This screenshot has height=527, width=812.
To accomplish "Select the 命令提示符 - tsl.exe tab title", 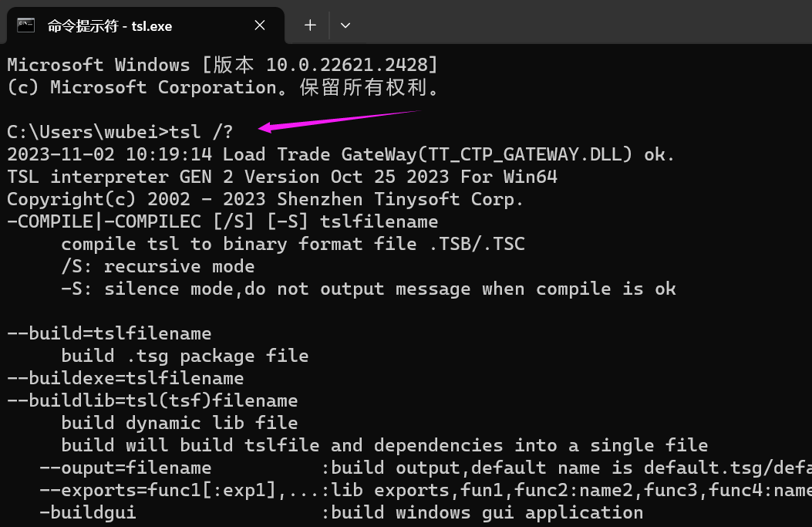I will point(110,26).
